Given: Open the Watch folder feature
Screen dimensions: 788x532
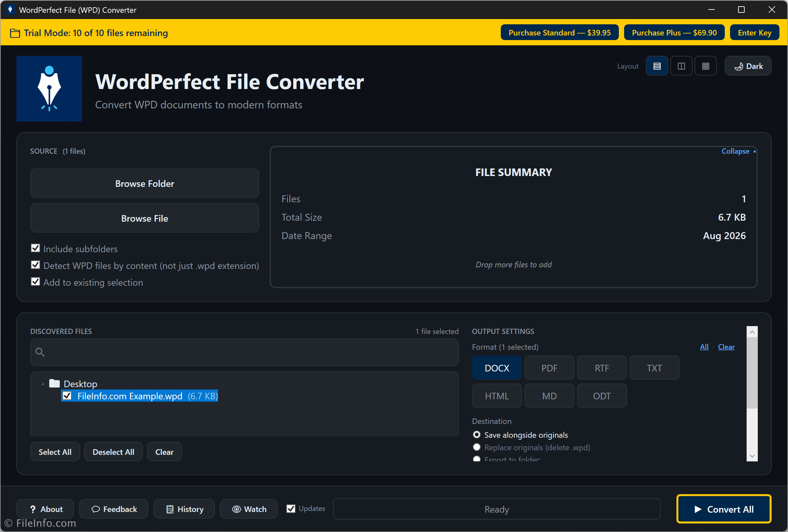Looking at the screenshot, I should click(x=249, y=509).
